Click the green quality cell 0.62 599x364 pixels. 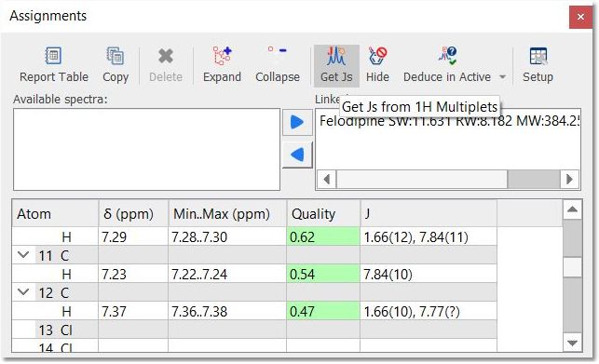[323, 236]
